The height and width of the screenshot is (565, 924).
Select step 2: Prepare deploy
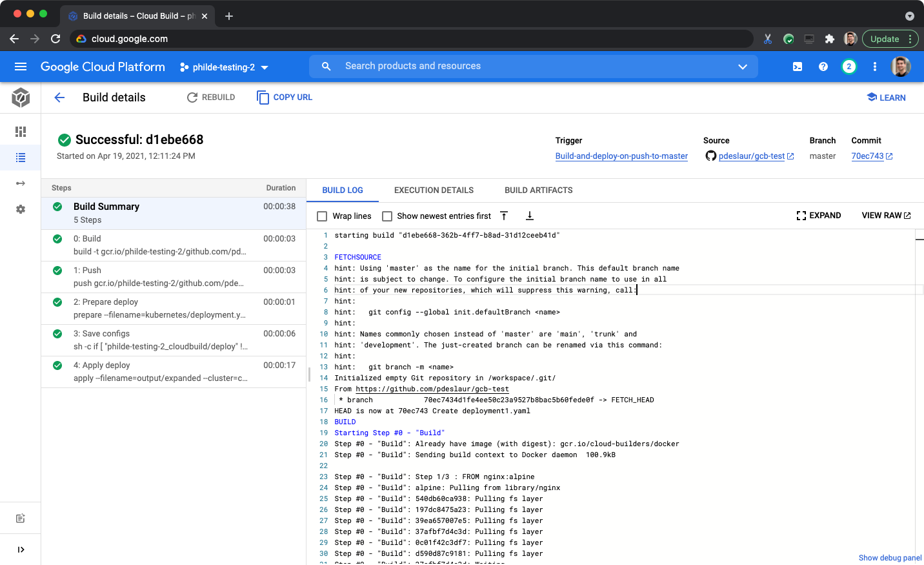(x=174, y=309)
